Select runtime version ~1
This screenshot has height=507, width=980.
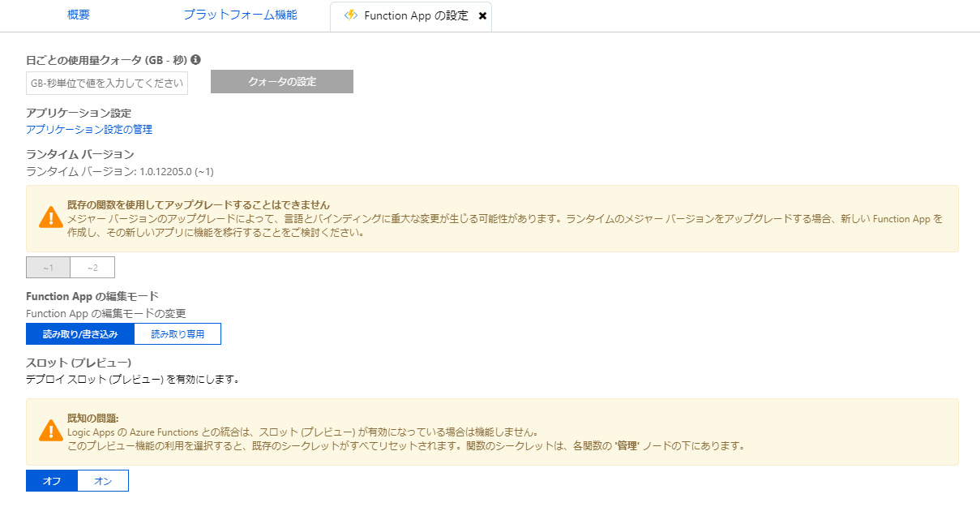49,268
